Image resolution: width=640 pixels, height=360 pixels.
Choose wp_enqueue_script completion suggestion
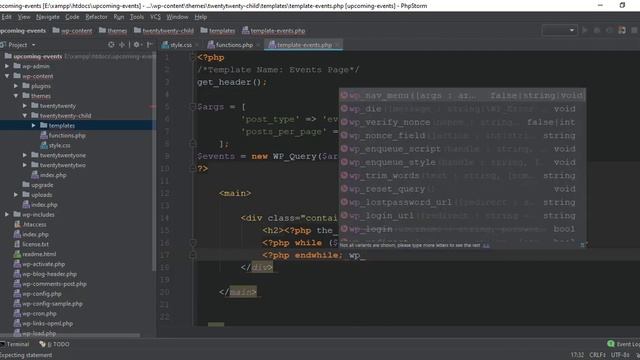[x=462, y=149]
